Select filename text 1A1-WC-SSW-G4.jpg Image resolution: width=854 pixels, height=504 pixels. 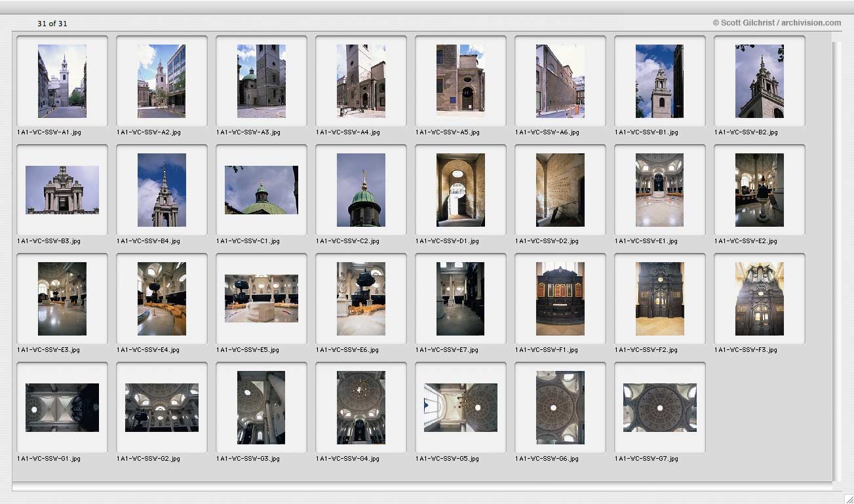tap(348, 459)
